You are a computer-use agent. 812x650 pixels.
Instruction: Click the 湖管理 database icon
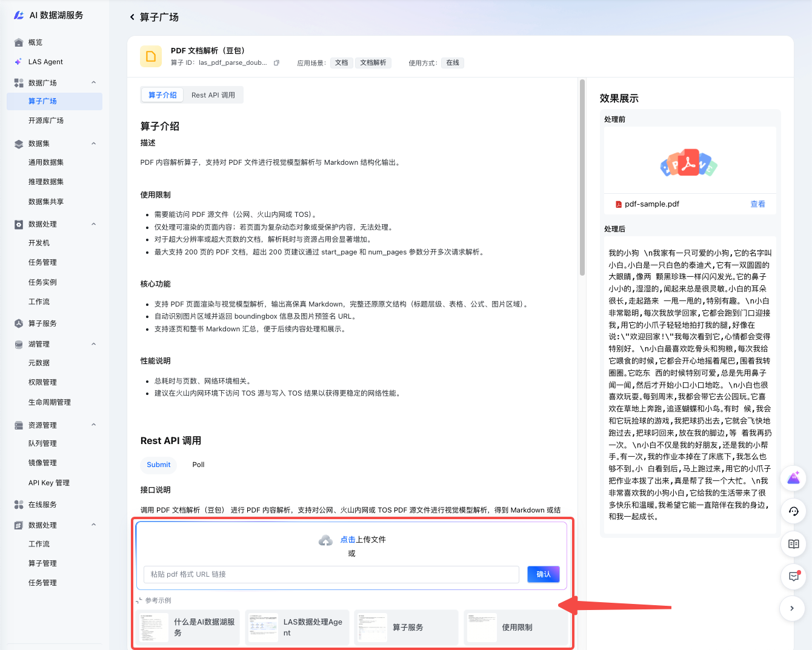click(19, 344)
